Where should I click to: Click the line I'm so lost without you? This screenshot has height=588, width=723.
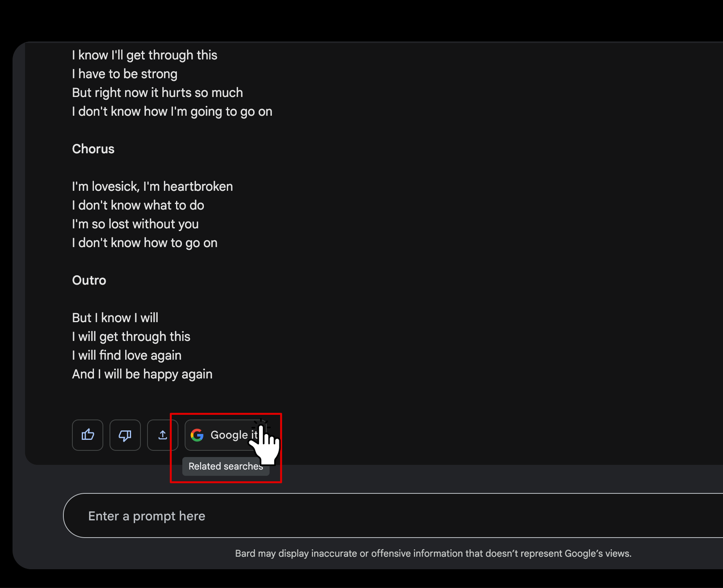coord(135,224)
